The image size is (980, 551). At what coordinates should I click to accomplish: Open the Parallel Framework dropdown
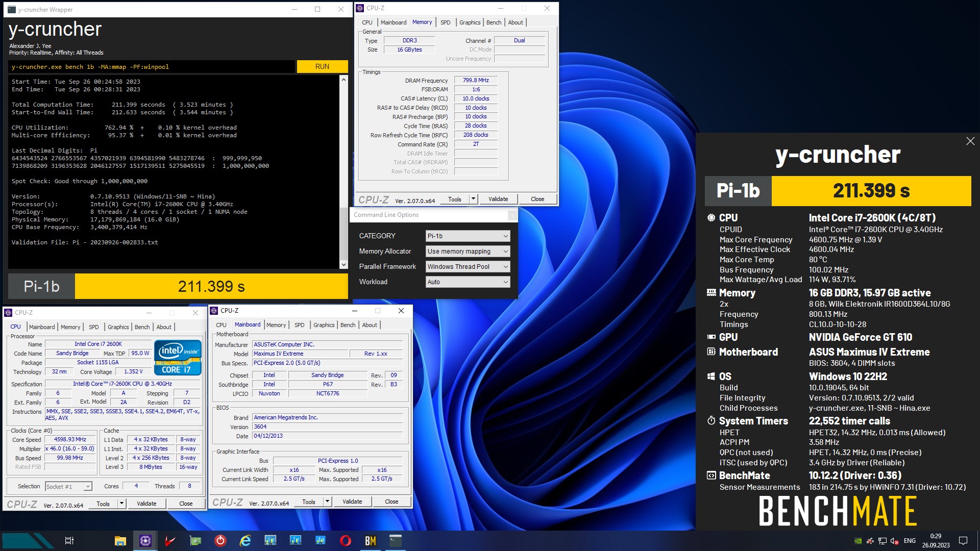[x=468, y=266]
